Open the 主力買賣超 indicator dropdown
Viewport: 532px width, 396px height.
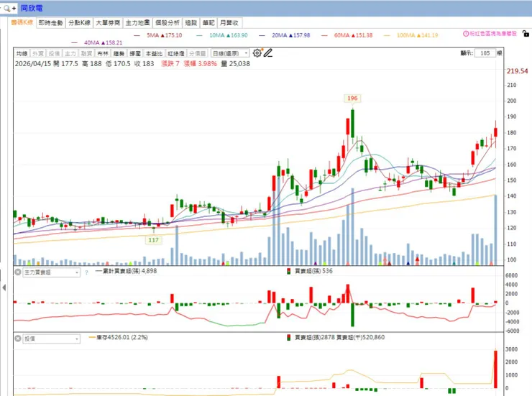point(51,272)
